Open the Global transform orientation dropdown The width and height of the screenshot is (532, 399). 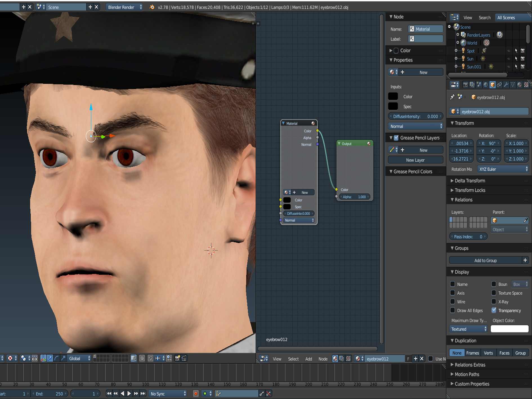[79, 358]
